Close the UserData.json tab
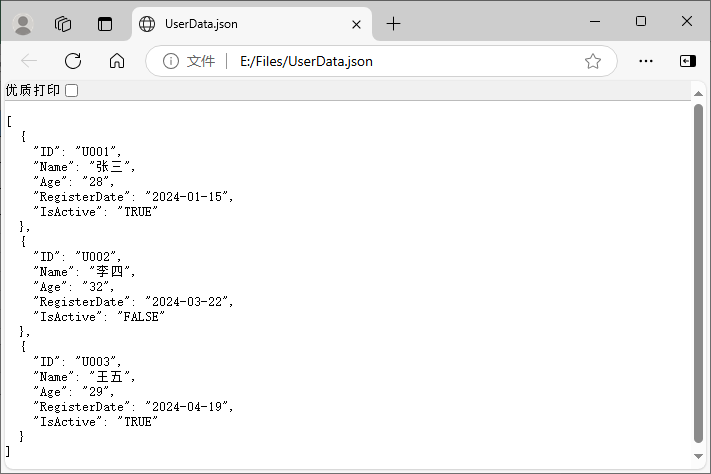711x474 pixels. pos(356,24)
